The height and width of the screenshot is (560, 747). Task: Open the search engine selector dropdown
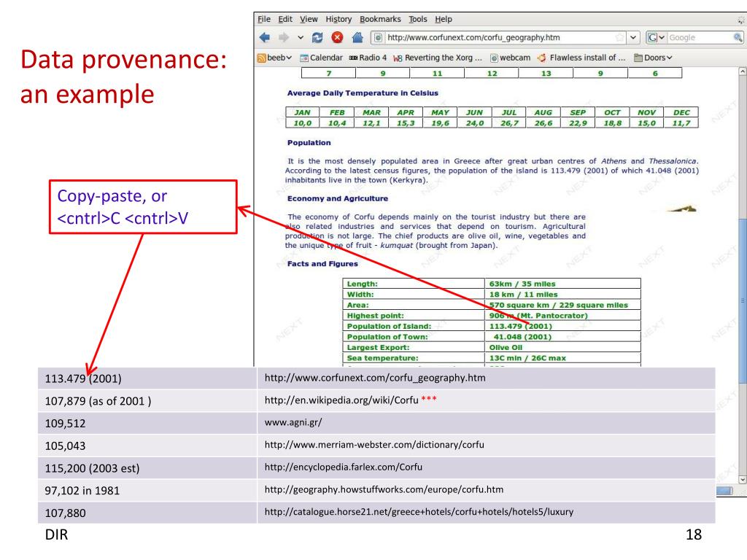tap(657, 37)
